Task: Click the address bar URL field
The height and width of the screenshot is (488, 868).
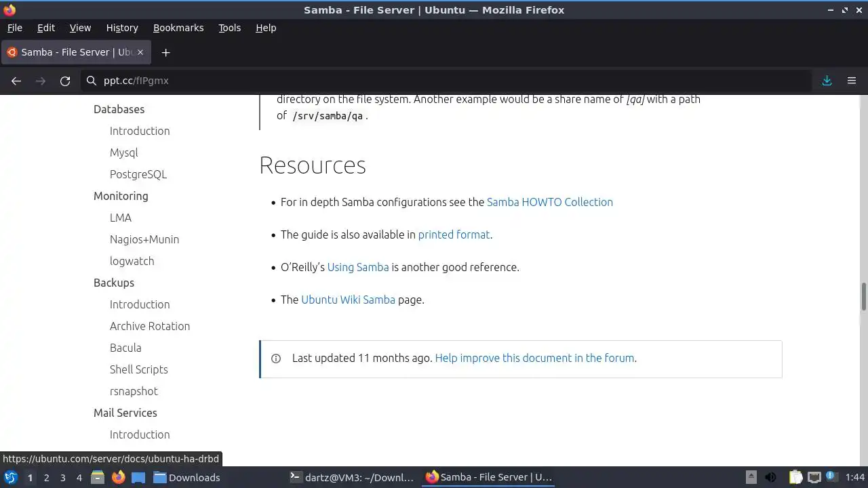Action: point(448,81)
